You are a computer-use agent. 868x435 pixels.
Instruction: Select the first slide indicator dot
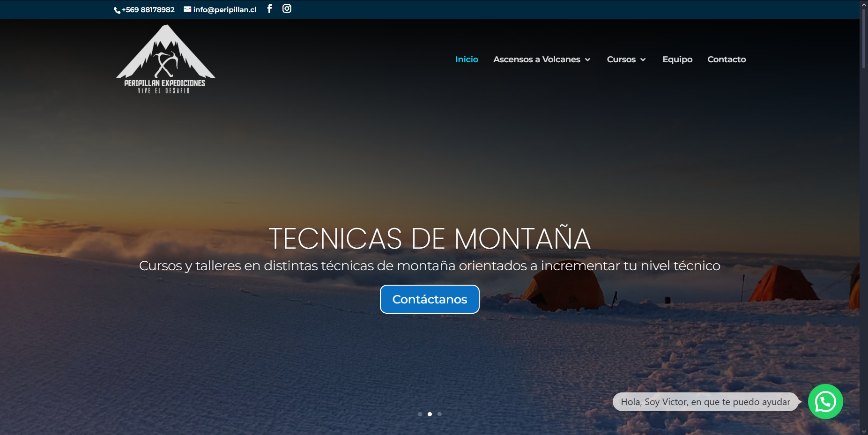pos(420,414)
